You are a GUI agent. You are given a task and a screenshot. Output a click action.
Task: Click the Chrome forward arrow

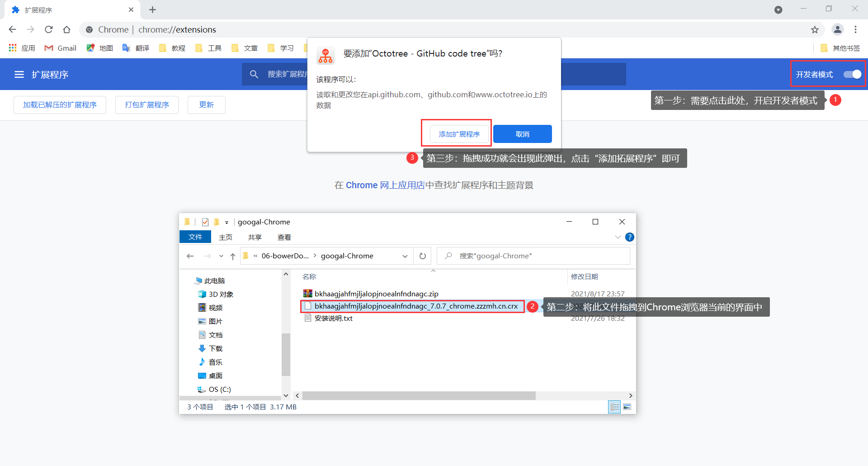pos(30,29)
